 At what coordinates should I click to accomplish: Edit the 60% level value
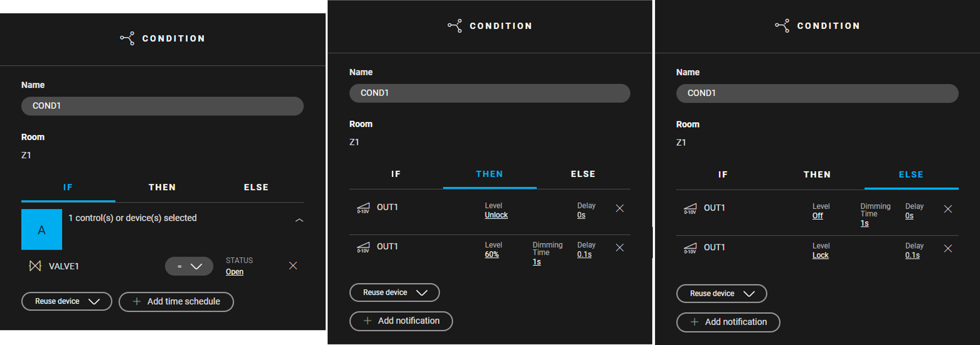(491, 254)
